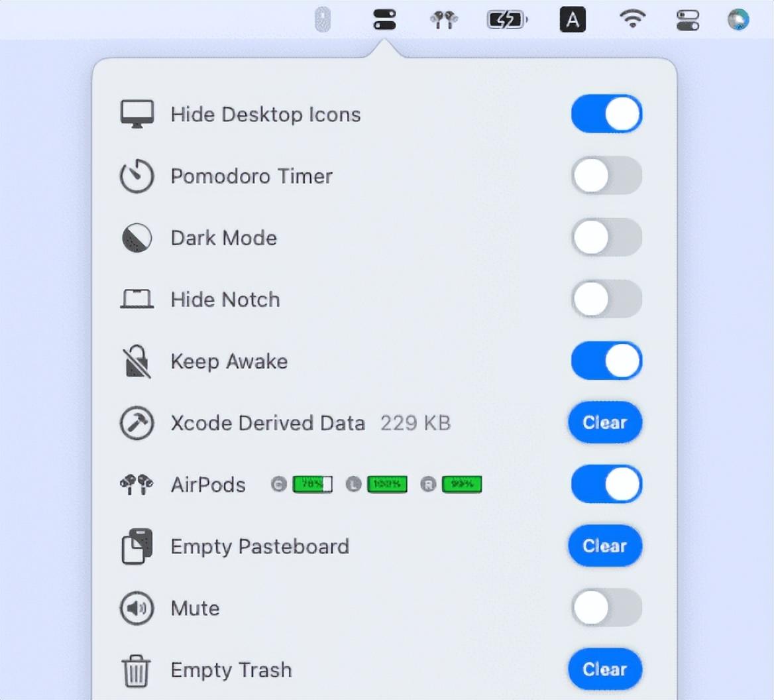
Task: Click the Siri icon in the menu bar
Action: 738,20
